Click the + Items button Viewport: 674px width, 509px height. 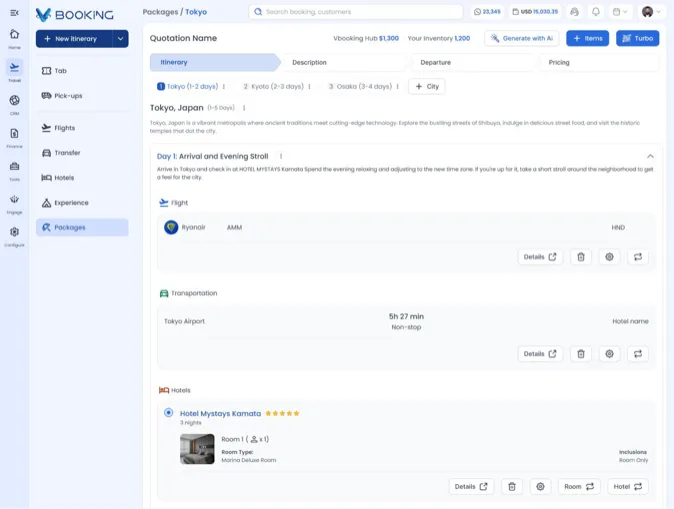[x=587, y=38]
